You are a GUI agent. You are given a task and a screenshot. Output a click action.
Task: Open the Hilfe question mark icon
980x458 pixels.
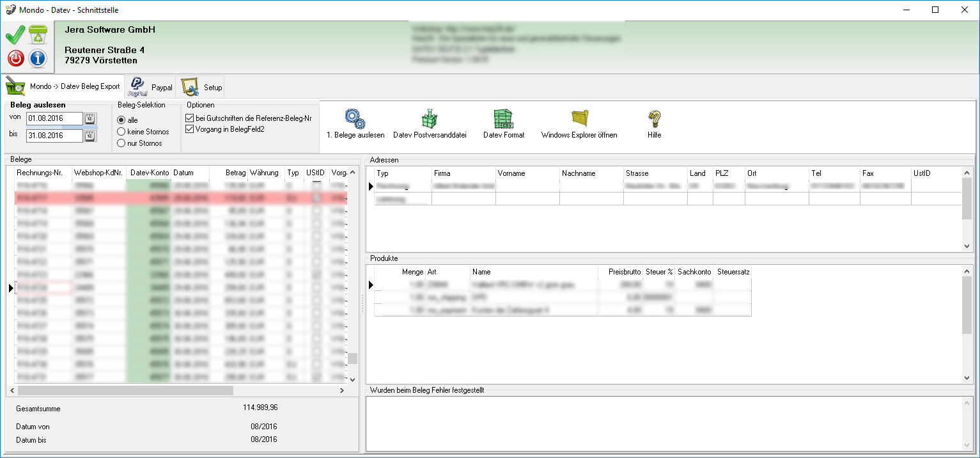pos(654,120)
